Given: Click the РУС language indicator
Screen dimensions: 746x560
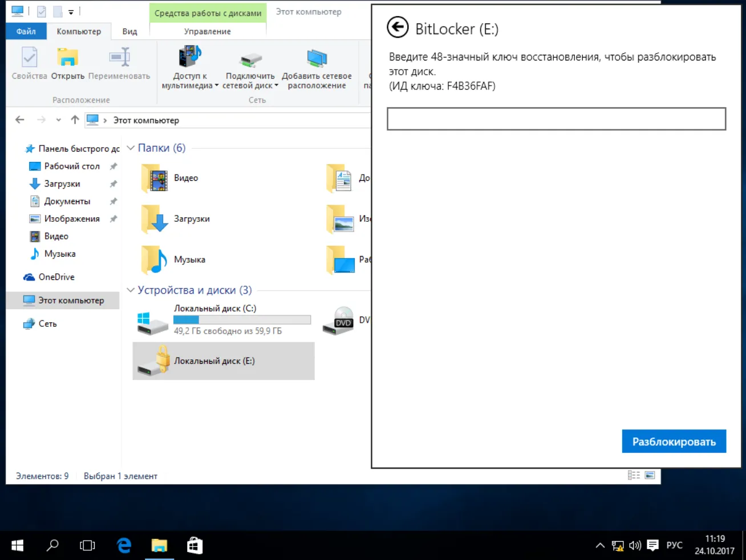Looking at the screenshot, I should [674, 546].
